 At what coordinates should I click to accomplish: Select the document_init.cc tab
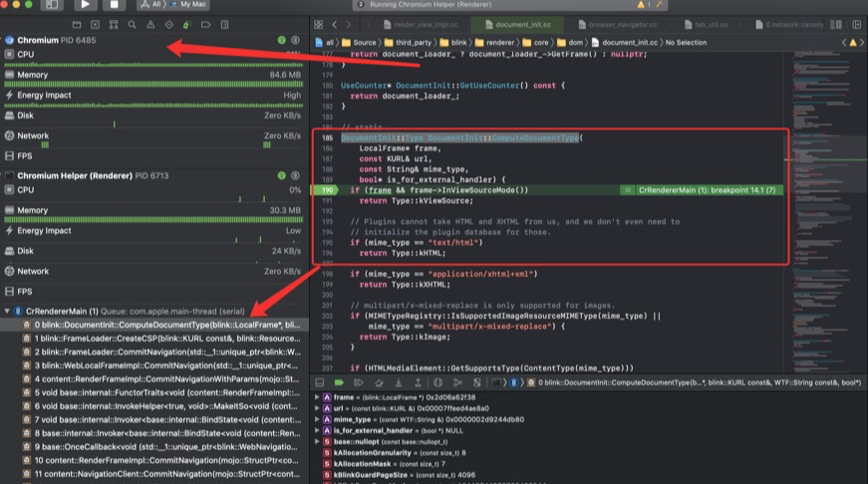pos(517,24)
